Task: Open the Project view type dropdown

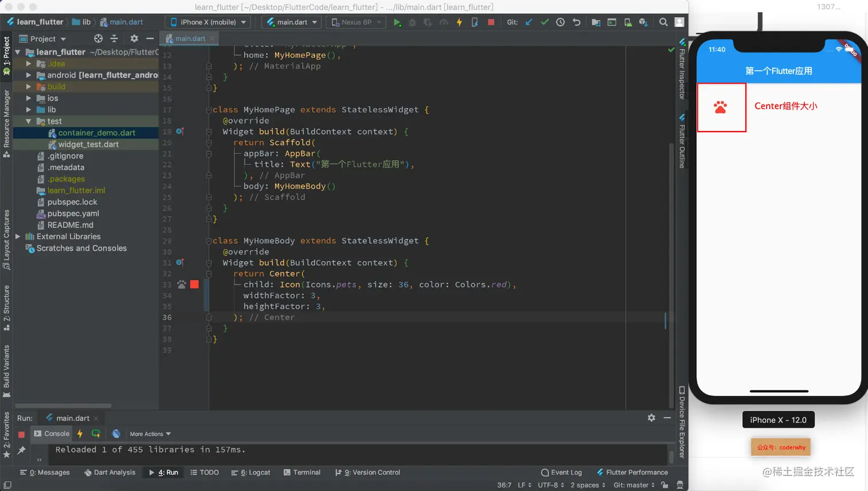Action: pos(42,38)
